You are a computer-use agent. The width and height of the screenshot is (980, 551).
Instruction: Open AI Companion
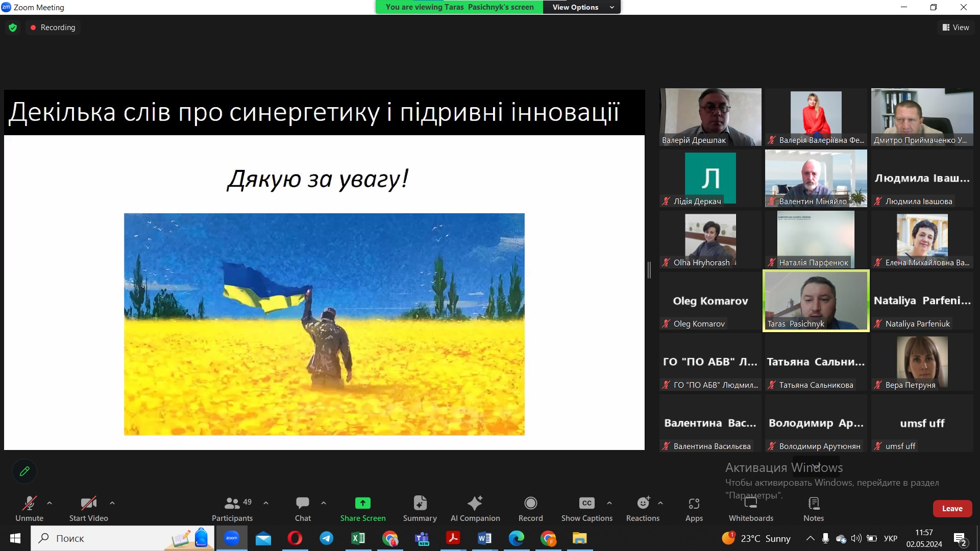(475, 509)
